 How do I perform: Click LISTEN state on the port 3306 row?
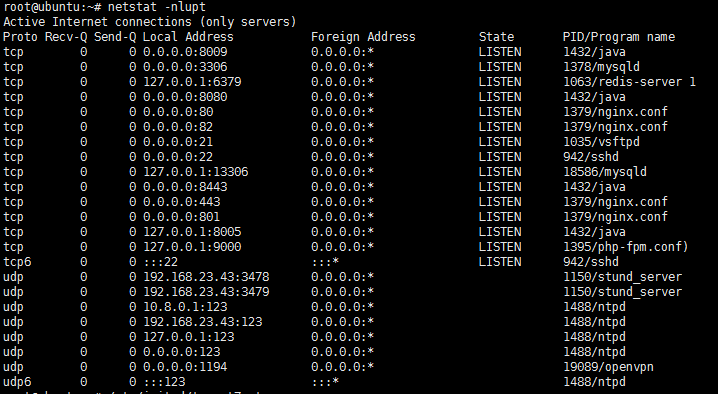500,67
